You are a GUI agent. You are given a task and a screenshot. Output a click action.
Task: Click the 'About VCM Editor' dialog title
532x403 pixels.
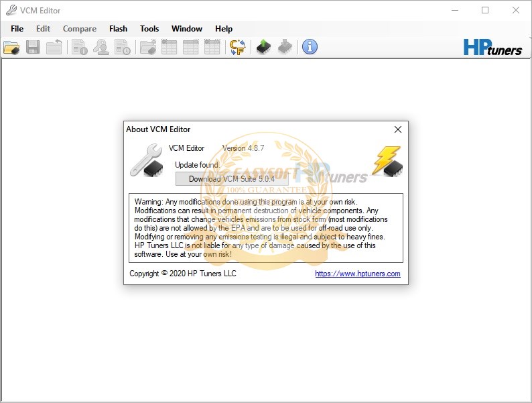[158, 129]
